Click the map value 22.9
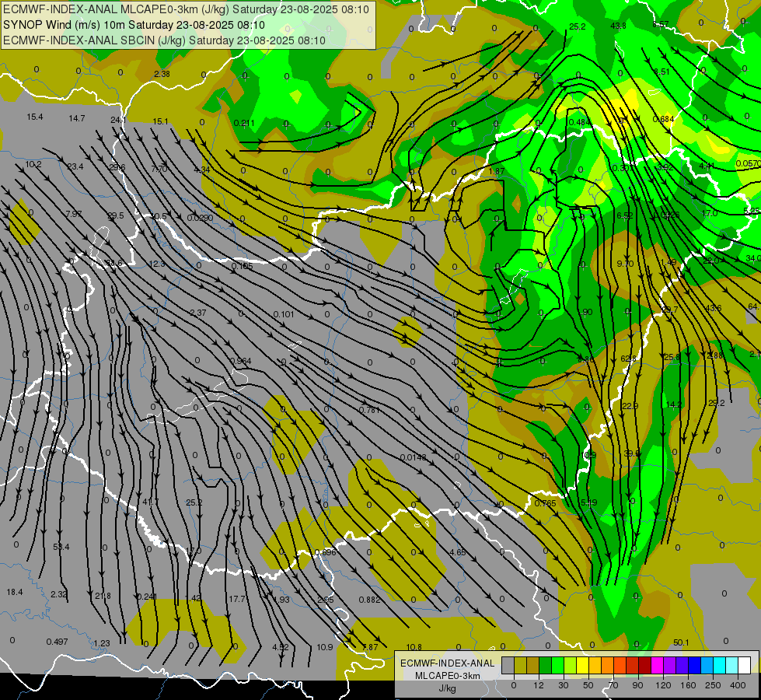 pos(630,406)
